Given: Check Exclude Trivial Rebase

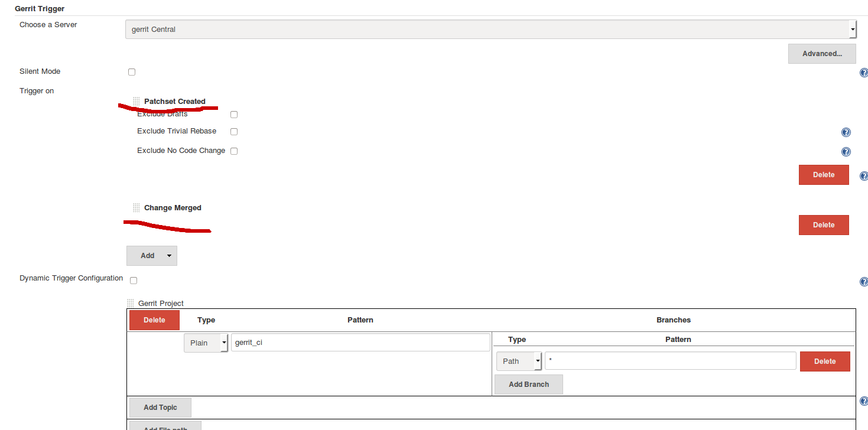Looking at the screenshot, I should coord(234,132).
